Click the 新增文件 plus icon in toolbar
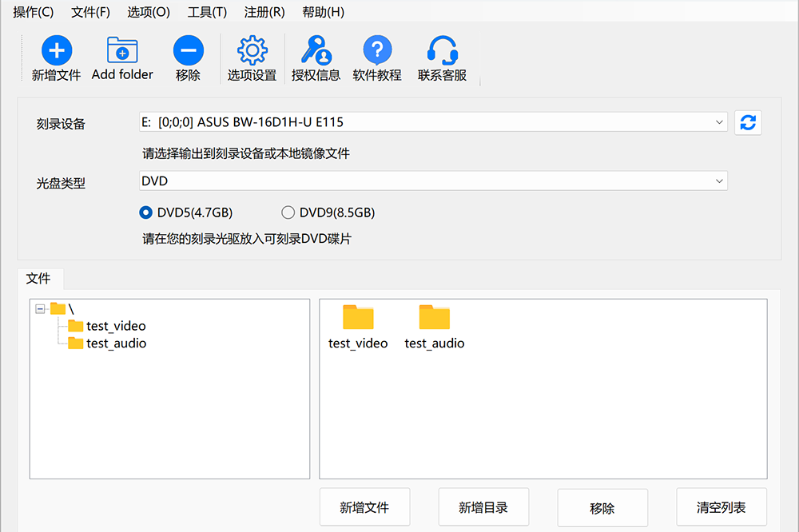This screenshot has height=532, width=799. coord(56,52)
